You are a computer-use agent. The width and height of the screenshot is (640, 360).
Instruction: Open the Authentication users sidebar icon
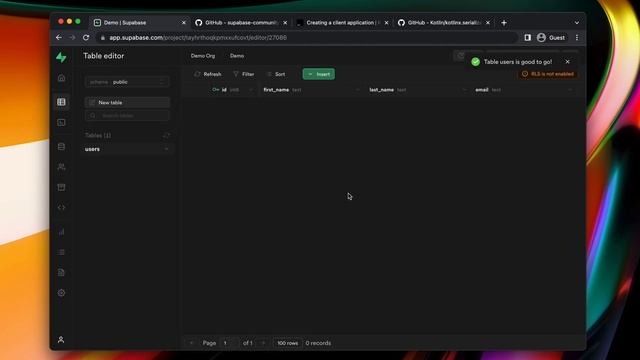[61, 167]
